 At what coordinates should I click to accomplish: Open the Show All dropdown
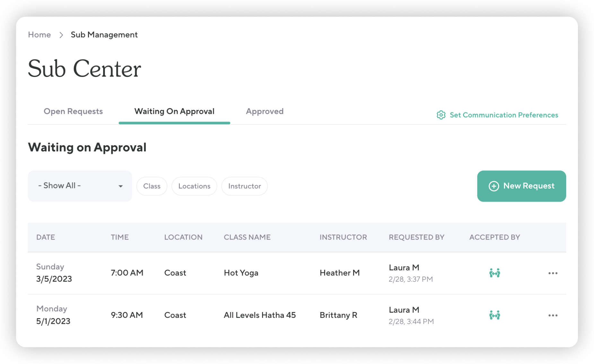(x=80, y=186)
